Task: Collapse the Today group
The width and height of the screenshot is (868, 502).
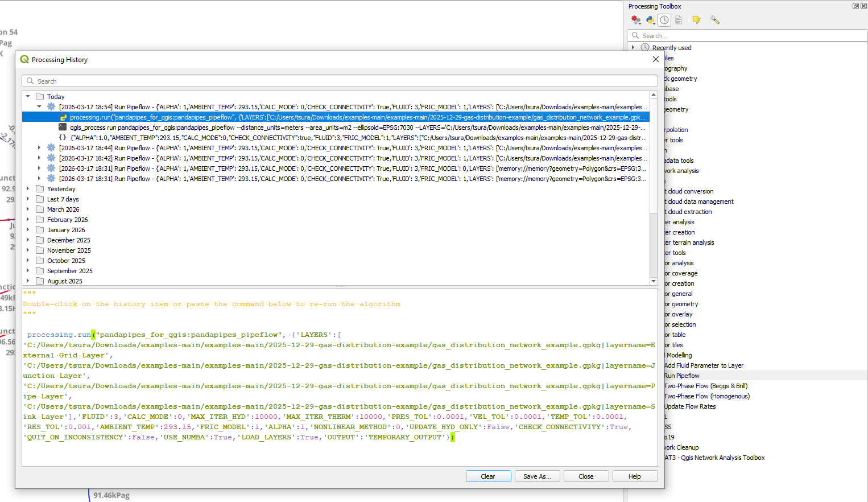Action: point(28,97)
